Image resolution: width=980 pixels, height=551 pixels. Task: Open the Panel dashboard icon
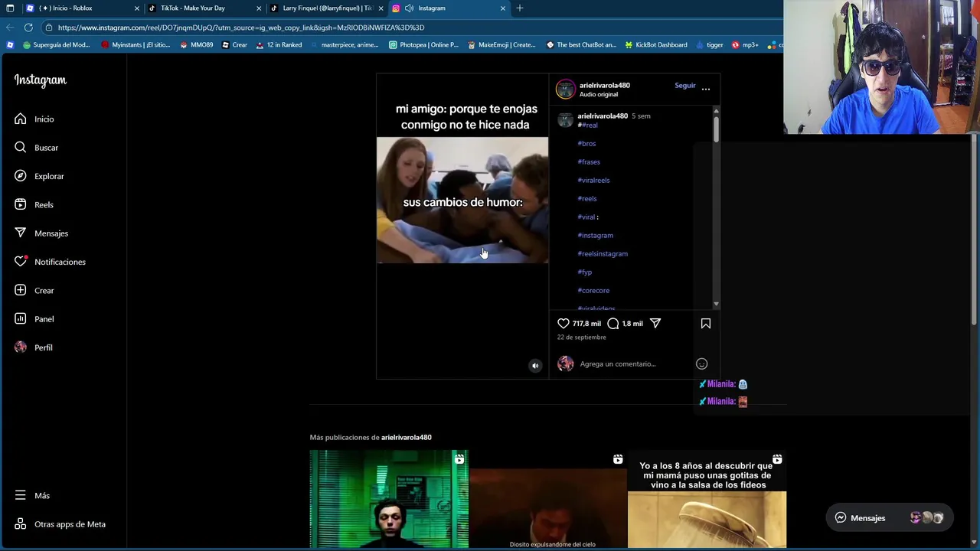click(x=21, y=318)
